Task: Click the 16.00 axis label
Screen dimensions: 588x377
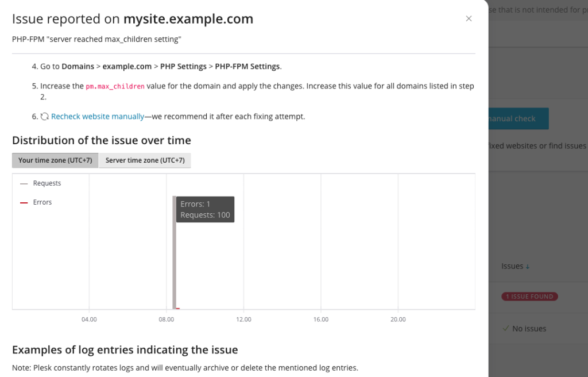Action: pyautogui.click(x=321, y=320)
